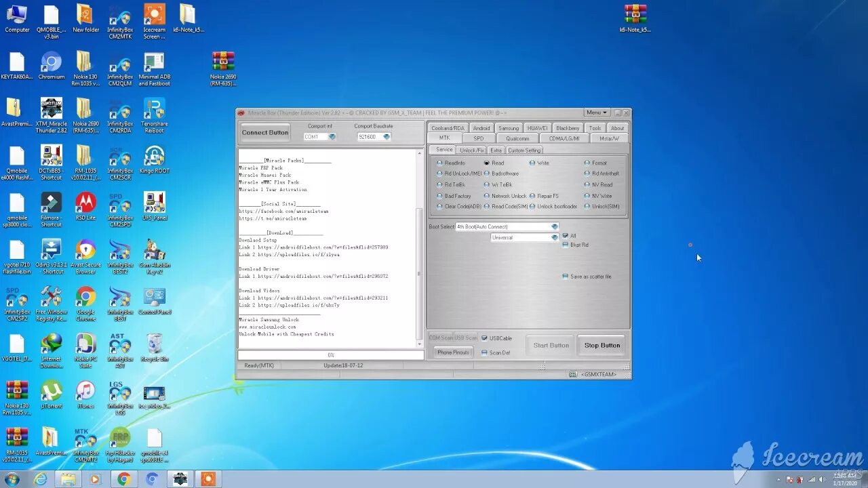Open the Menu dropdown in title bar
The image size is (868, 488).
[597, 113]
